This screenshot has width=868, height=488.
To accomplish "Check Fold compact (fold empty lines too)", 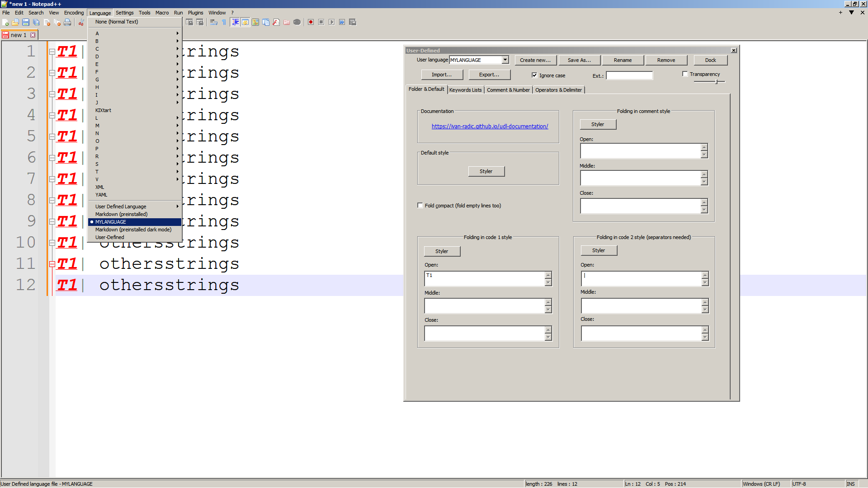I will pyautogui.click(x=420, y=206).
